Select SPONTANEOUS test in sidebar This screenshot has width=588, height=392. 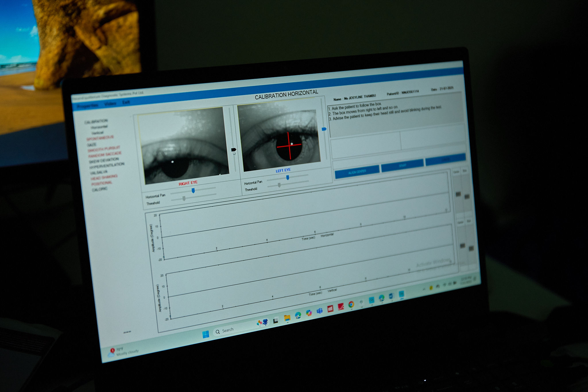point(100,138)
